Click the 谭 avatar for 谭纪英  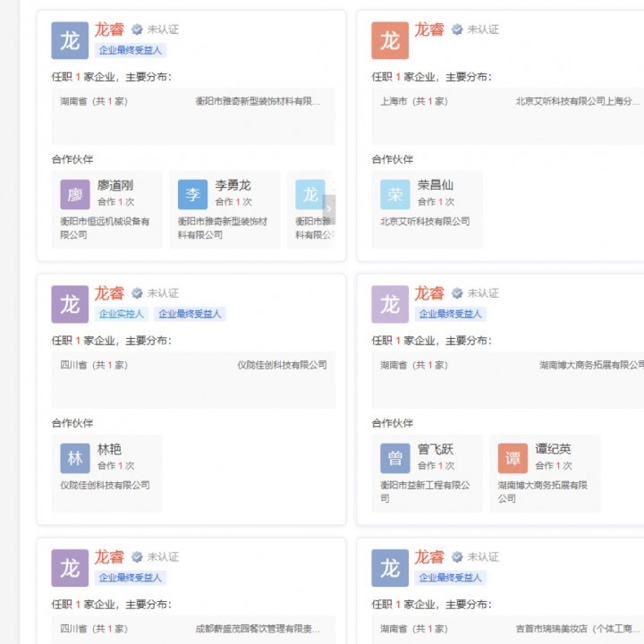[x=513, y=458]
